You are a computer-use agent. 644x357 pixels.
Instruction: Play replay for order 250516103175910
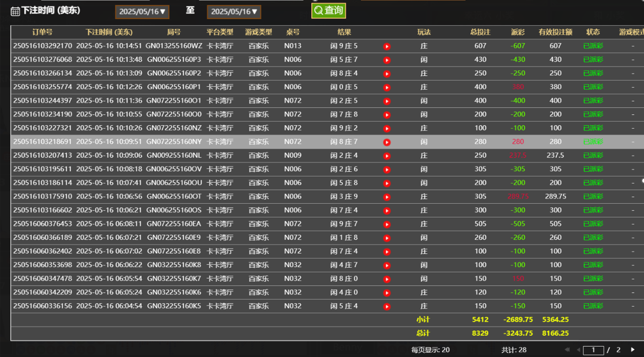(387, 197)
